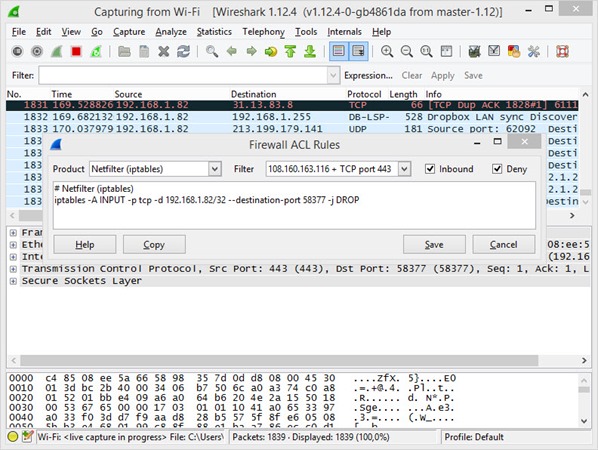Viewport: 598px width, 450px height.
Task: Open preferences wrench icon
Action: (534, 51)
